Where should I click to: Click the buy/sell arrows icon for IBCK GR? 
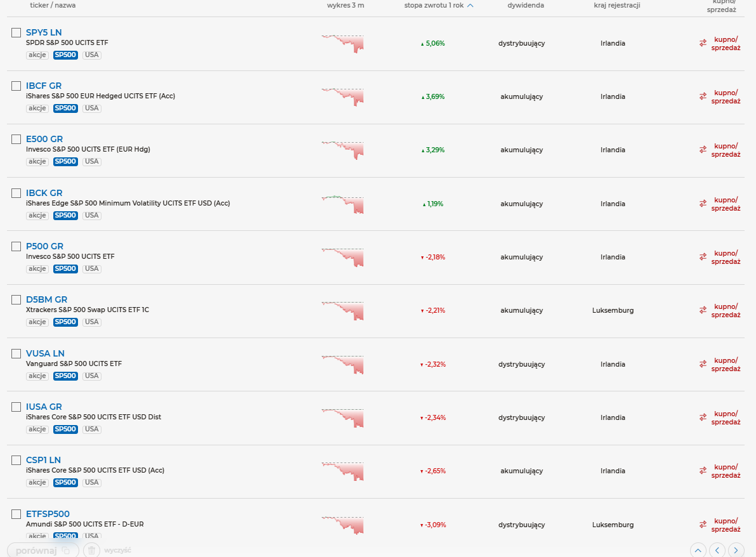click(703, 204)
